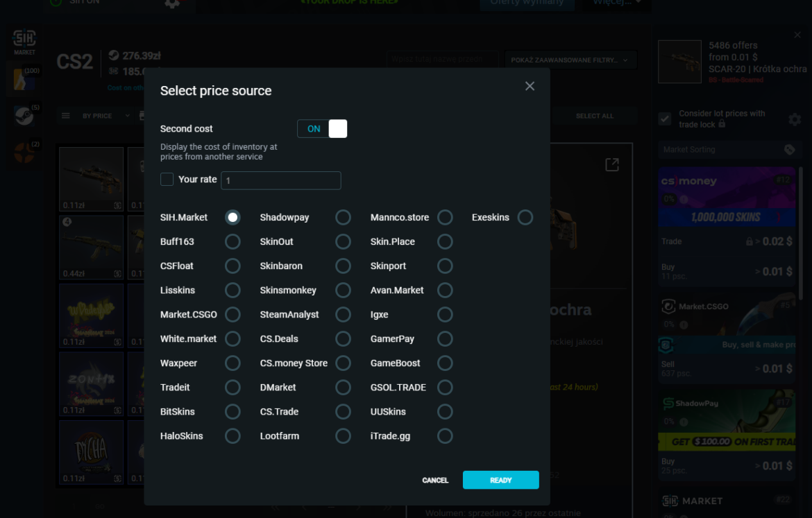This screenshot has width=812, height=518.
Task: Select the 0.44zł rifle inventory item
Action: 91,248
